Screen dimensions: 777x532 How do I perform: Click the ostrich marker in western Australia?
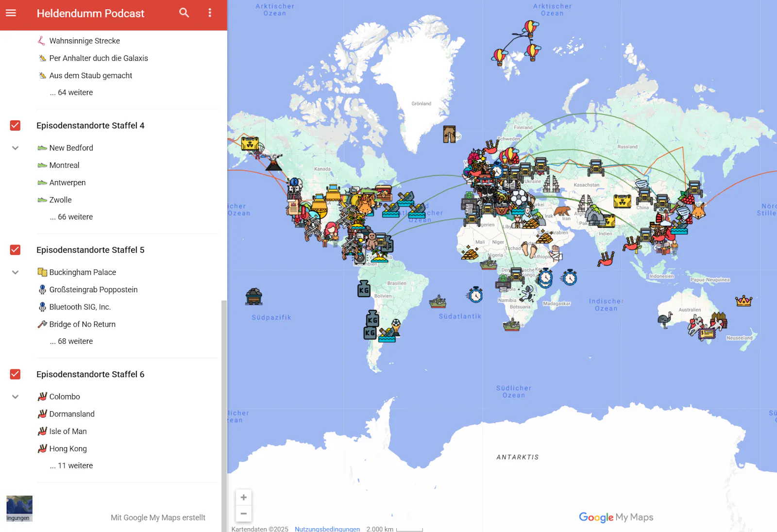(665, 320)
